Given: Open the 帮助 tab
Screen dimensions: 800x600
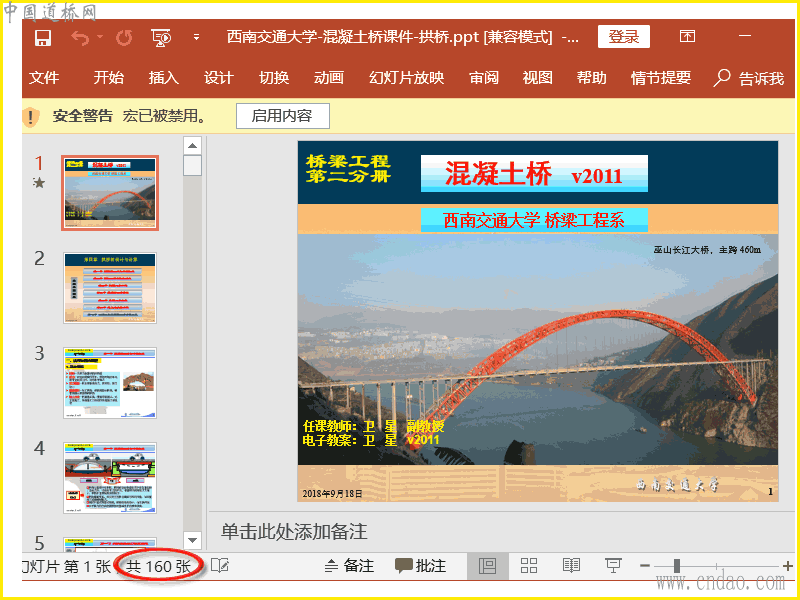Looking at the screenshot, I should point(591,78).
